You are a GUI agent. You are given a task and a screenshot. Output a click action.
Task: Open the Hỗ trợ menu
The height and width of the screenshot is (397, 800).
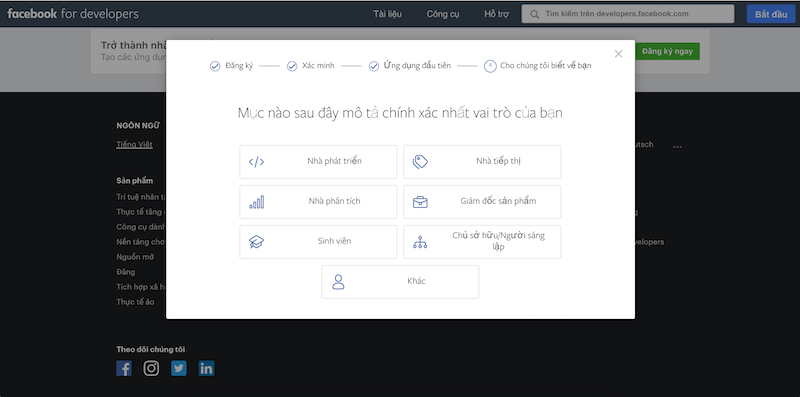tap(496, 14)
